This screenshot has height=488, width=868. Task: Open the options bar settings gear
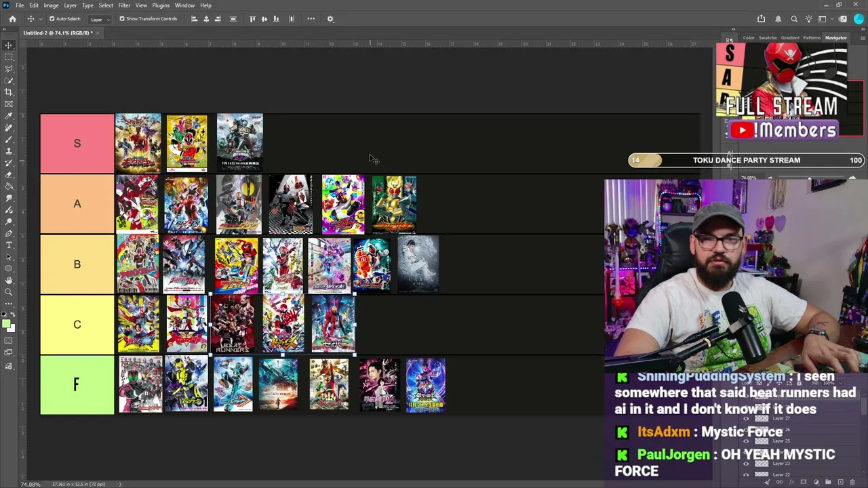[330, 19]
